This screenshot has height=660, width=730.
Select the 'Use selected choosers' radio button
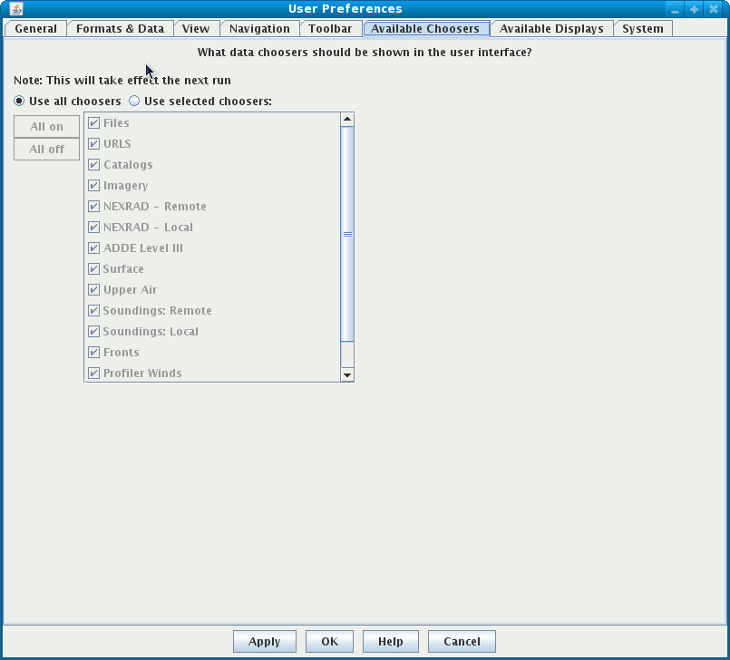pyautogui.click(x=134, y=101)
